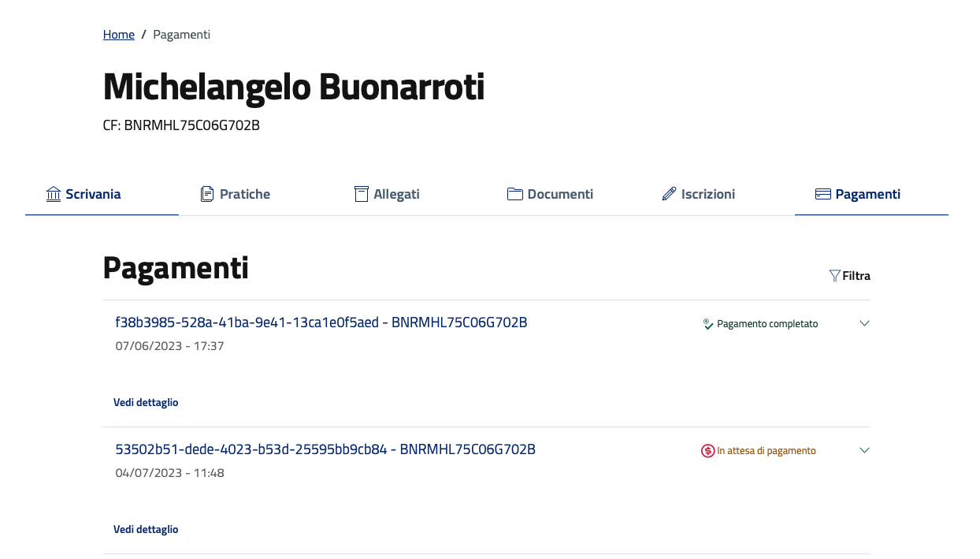Click the Scrivania bank building icon
This screenshot has width=980, height=559.
pyautogui.click(x=54, y=194)
